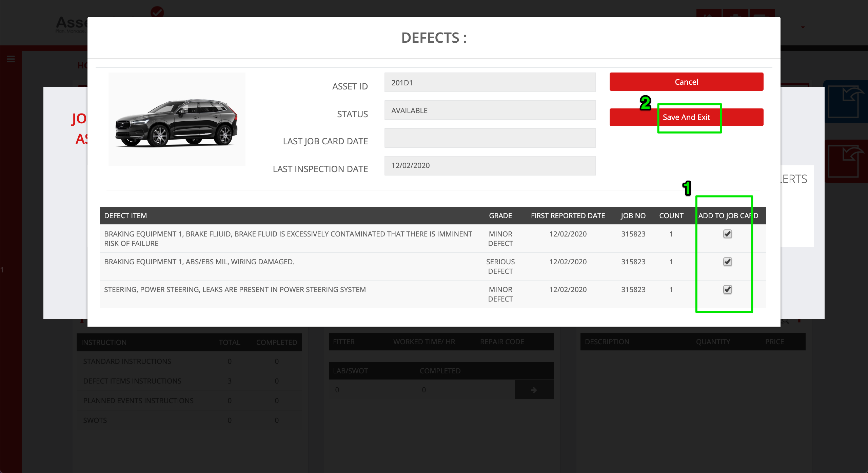
Task: Click the ASSET ID field showing 201D1
Action: [490, 82]
